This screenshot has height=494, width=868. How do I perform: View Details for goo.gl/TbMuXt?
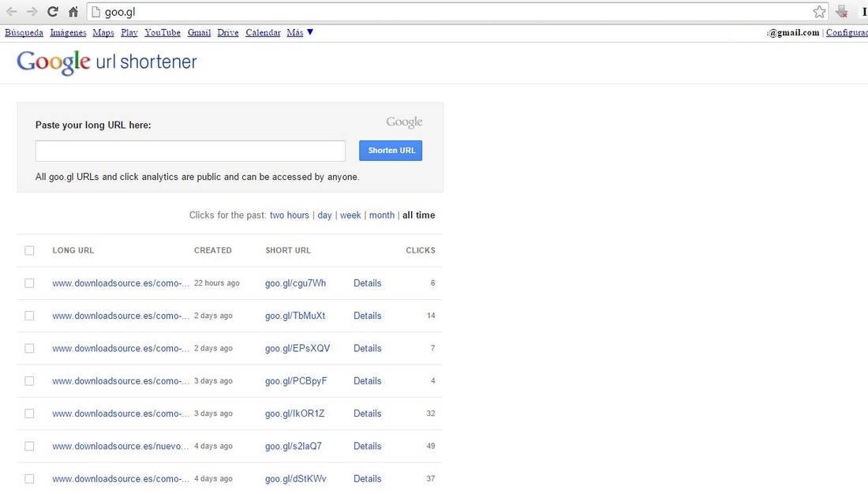(x=368, y=316)
